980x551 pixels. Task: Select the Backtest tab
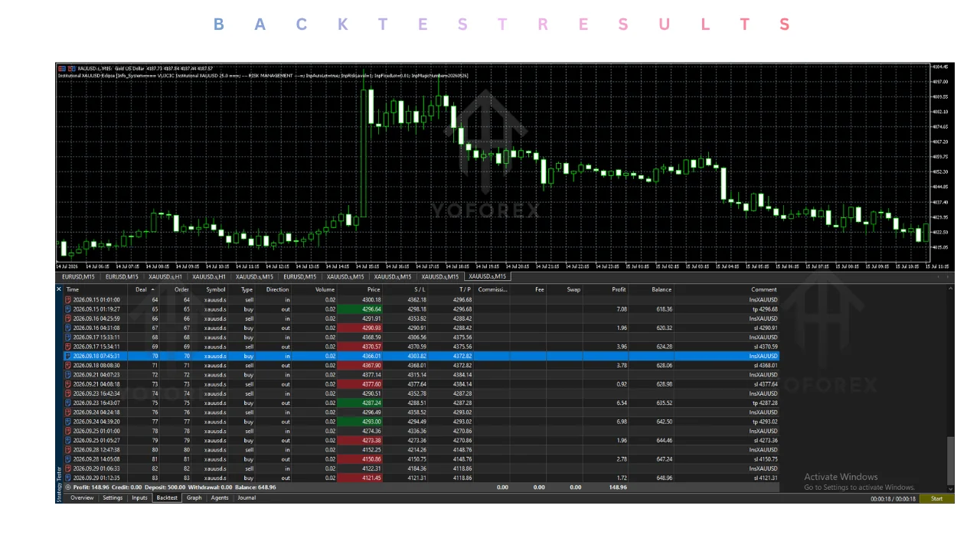167,497
